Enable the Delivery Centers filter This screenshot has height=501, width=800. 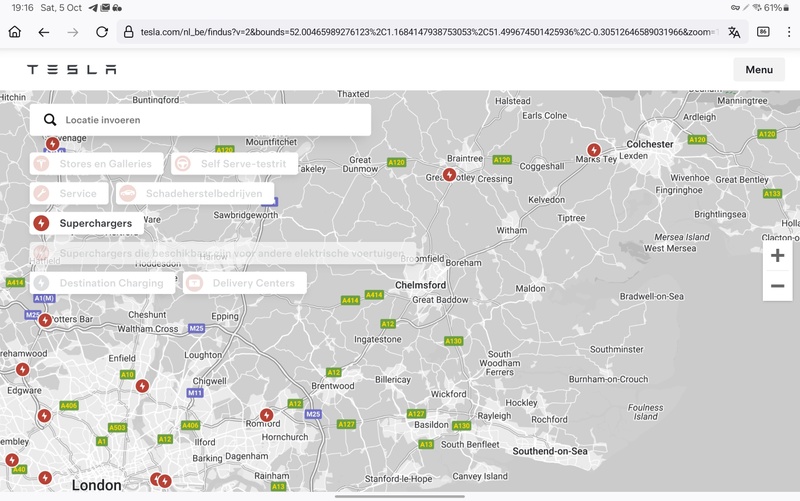tap(244, 283)
